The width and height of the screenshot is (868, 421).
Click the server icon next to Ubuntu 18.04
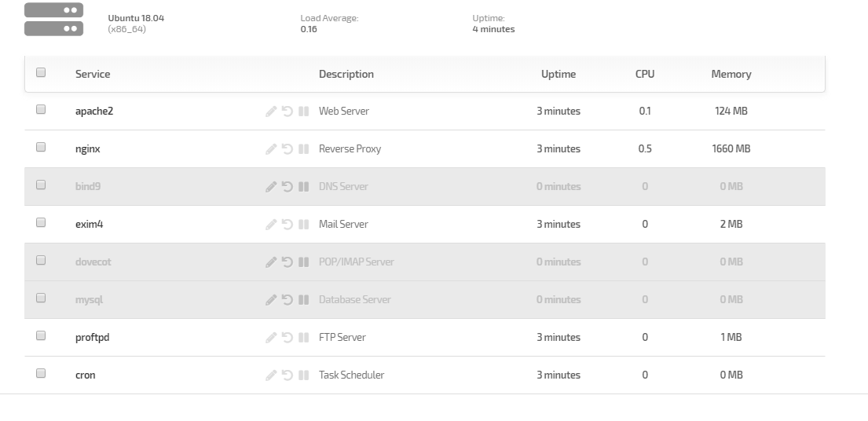(x=53, y=20)
